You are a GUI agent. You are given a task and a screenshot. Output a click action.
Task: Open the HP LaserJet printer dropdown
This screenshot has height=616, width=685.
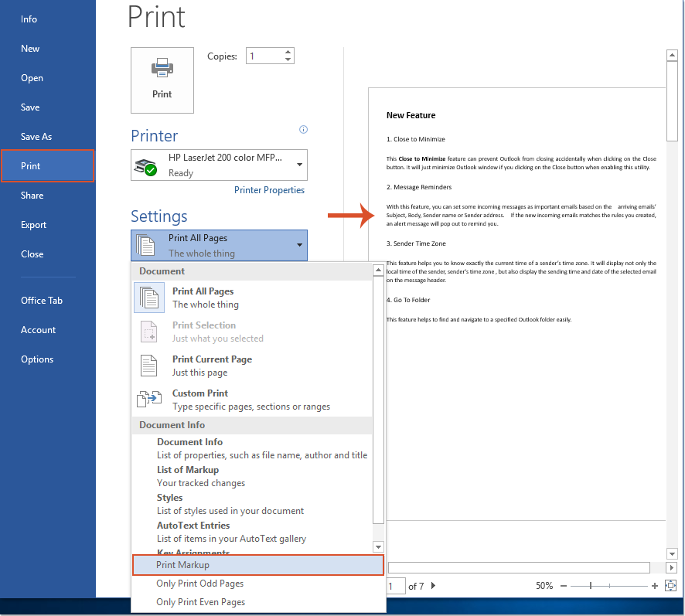click(299, 165)
